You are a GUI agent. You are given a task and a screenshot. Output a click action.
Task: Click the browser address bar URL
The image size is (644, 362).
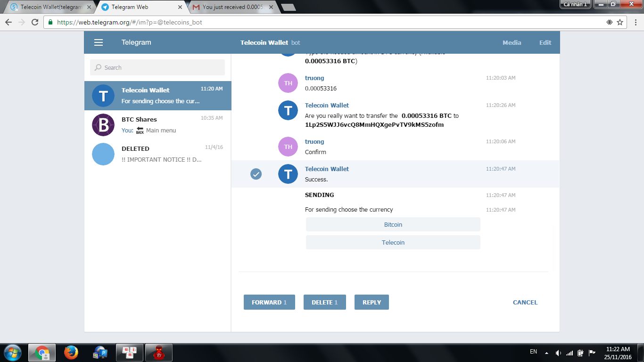tap(130, 22)
